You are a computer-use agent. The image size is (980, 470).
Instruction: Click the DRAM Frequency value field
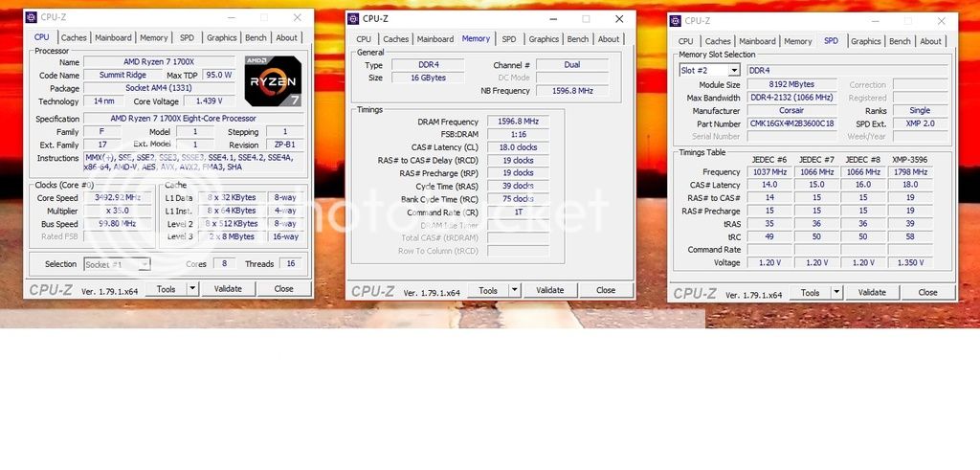(518, 122)
